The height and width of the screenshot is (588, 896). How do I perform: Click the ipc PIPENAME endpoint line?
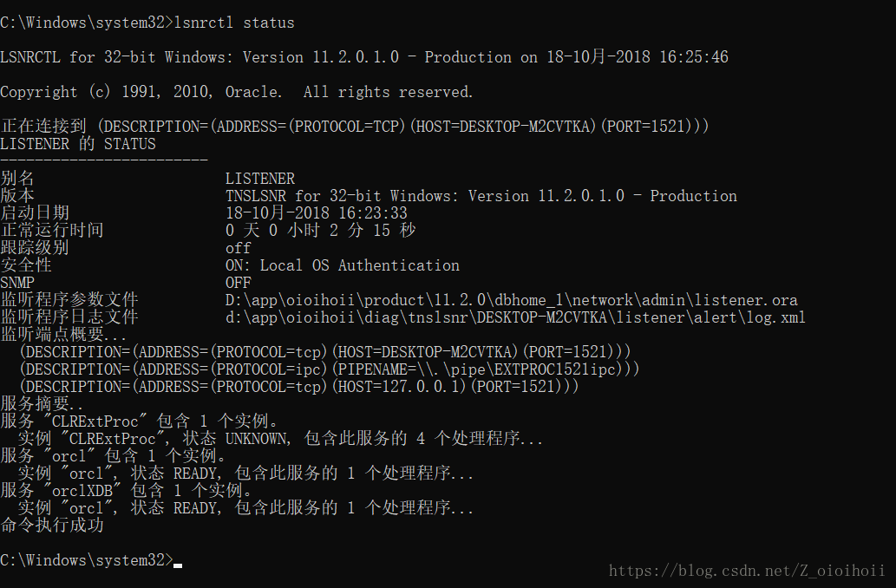point(330,369)
